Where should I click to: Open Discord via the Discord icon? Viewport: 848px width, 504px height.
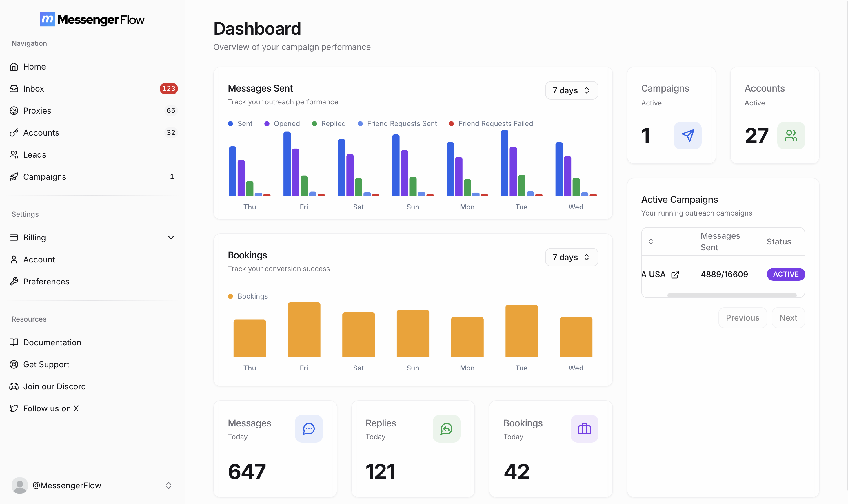[x=14, y=386]
